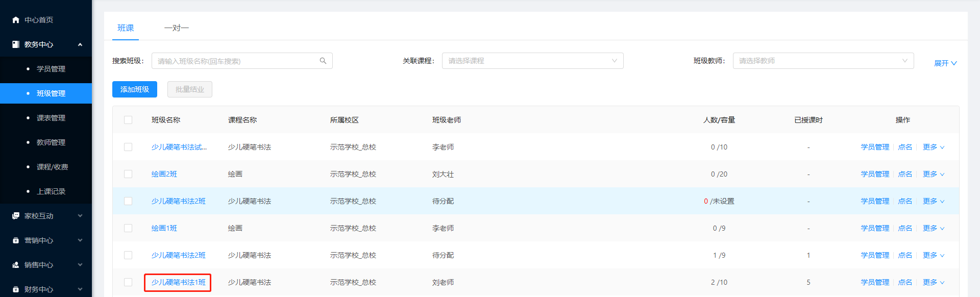The image size is (980, 297).
Task: Click 学员管理 for 绘画2班 row
Action: (x=875, y=174)
